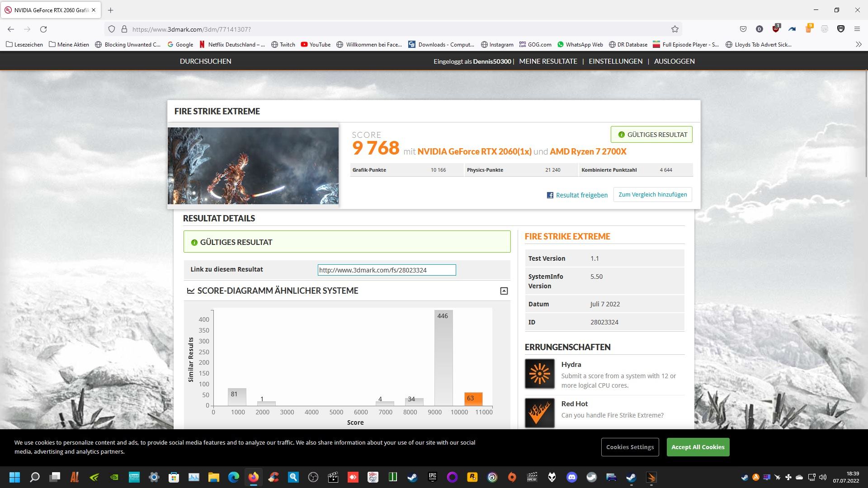Screen dimensions: 868x488
Task: Open Windows taskbar search
Action: (x=34, y=477)
